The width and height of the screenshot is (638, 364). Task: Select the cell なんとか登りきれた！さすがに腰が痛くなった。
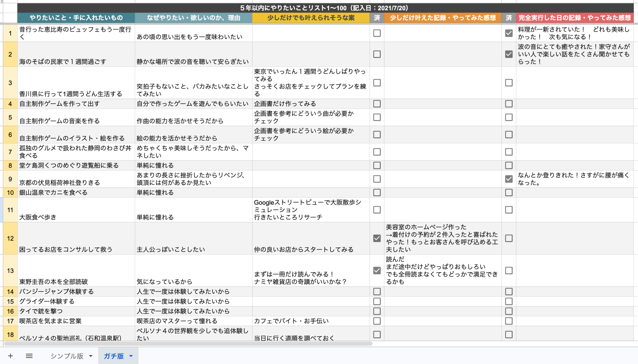[x=575, y=179]
